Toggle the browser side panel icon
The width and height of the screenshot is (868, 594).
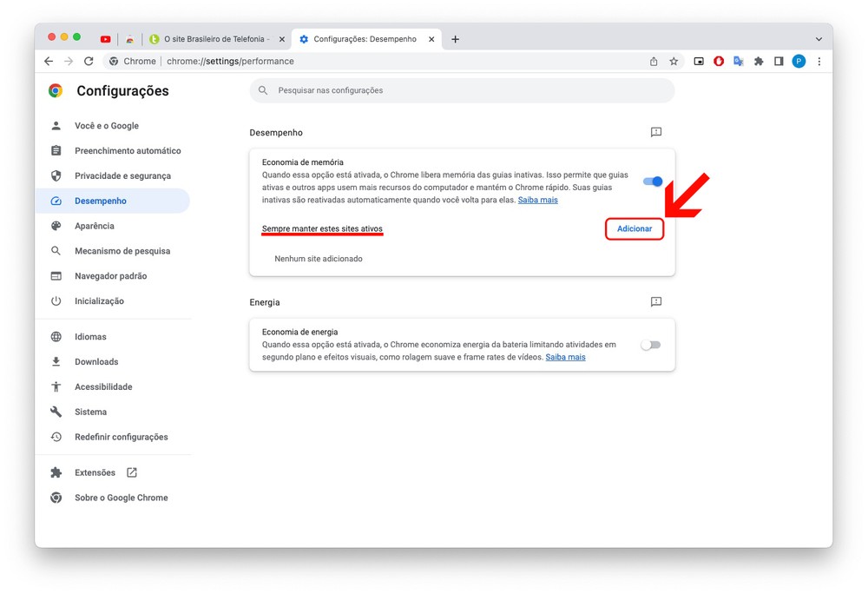[779, 62]
